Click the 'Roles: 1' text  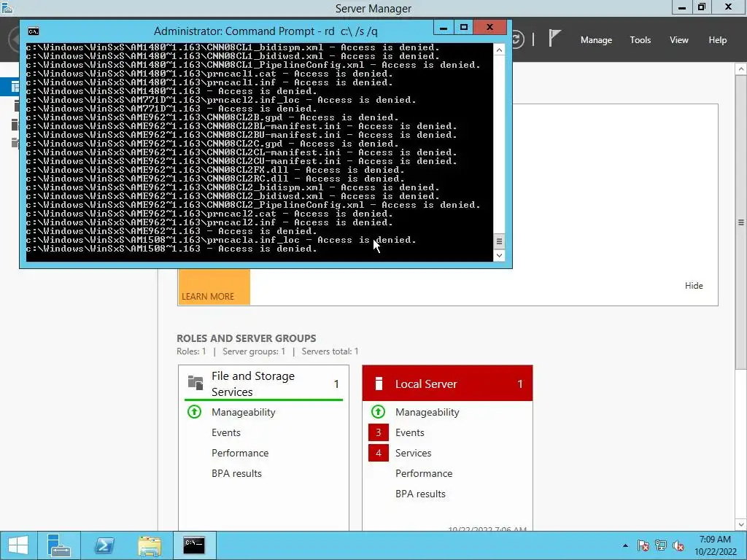coord(192,351)
